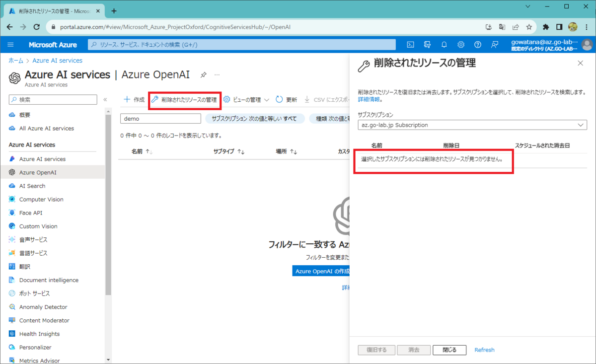The image size is (596, 364).
Task: Click Azure AI services breadcrumb link
Action: coord(57,61)
